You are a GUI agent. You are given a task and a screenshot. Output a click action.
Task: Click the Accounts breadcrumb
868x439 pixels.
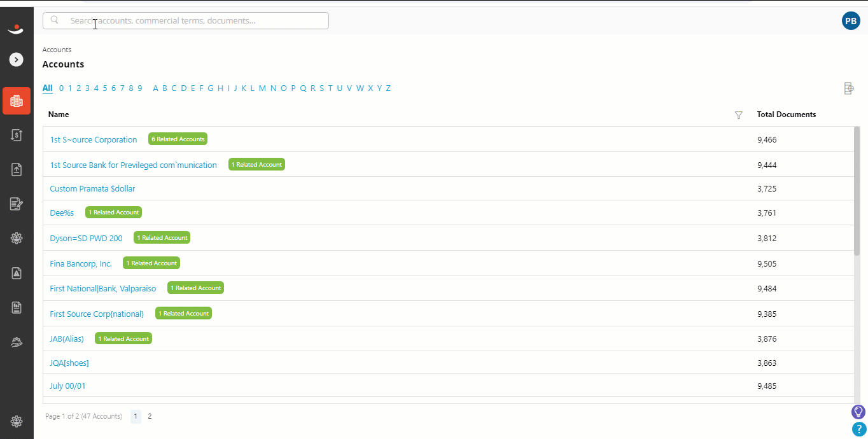pos(57,50)
